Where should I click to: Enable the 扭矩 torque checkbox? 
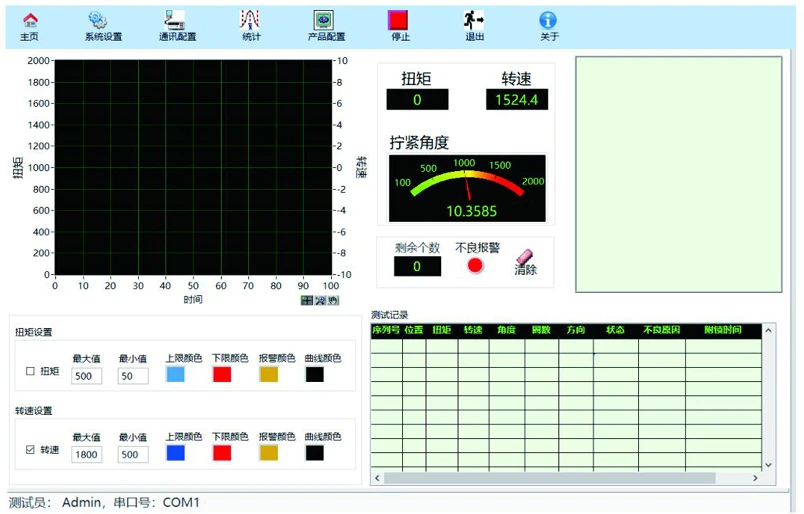coord(30,371)
